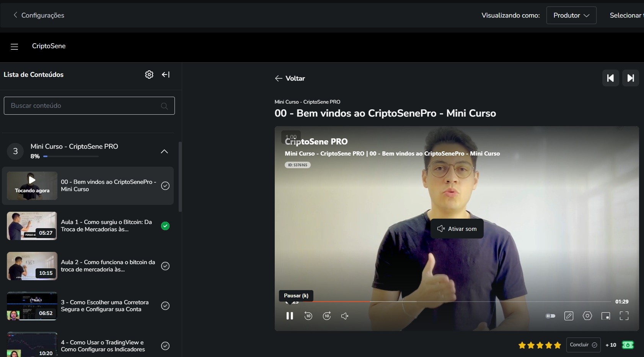
Task: Select 4 - Como Usar o TradingView
Action: coord(103,346)
